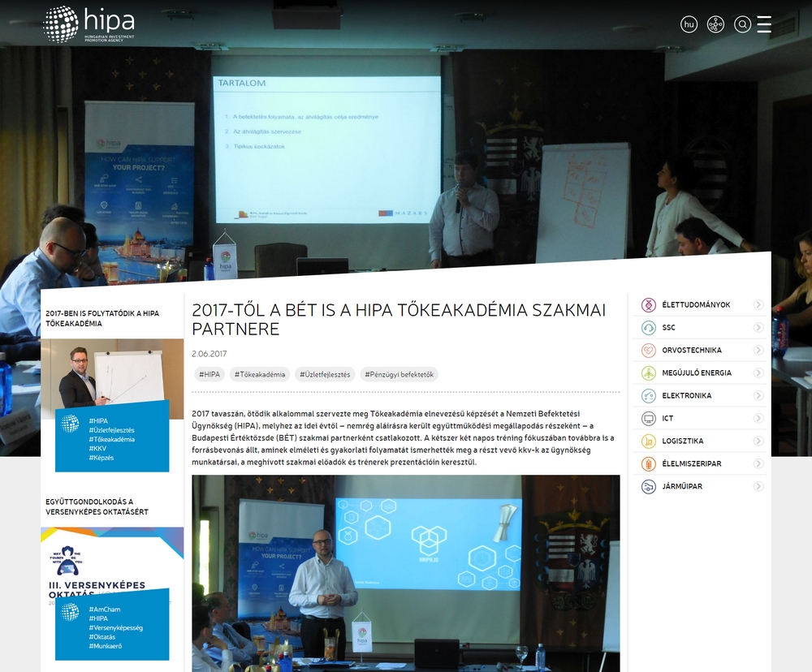
Task: Click the article headline about BÉT partner
Action: point(399,319)
